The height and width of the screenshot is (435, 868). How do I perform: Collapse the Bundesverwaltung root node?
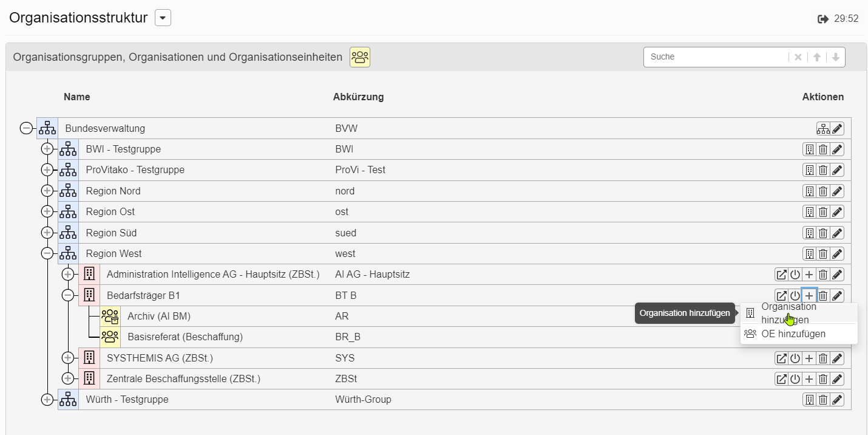(26, 128)
